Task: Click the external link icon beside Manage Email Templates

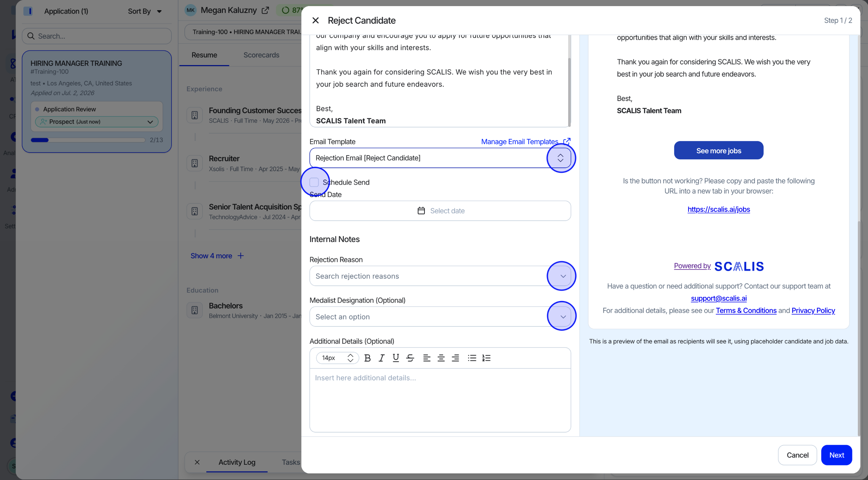Action: click(567, 141)
